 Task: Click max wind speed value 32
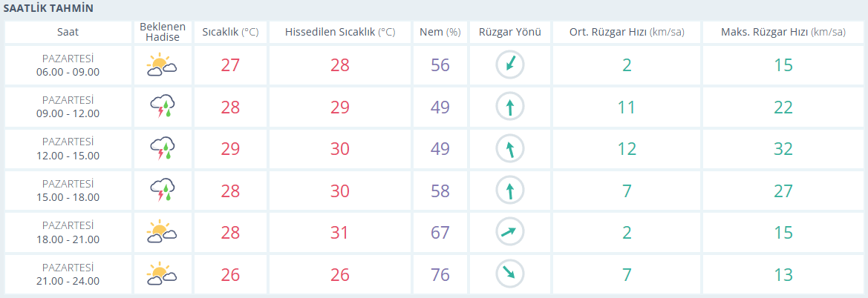point(783,149)
